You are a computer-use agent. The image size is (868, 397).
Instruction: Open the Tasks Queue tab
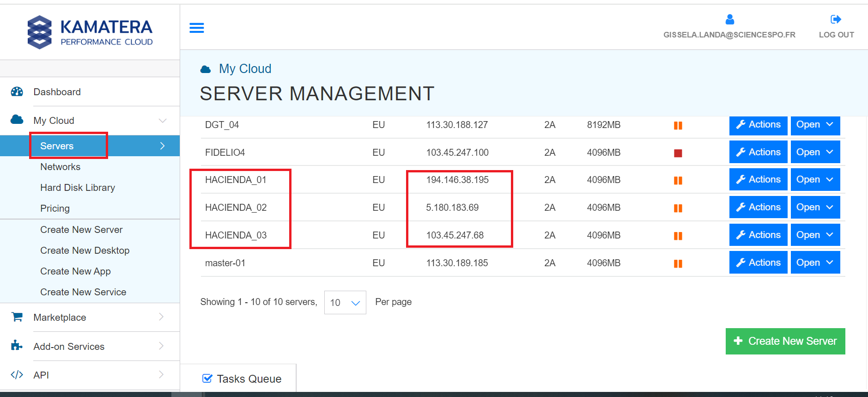click(x=238, y=379)
